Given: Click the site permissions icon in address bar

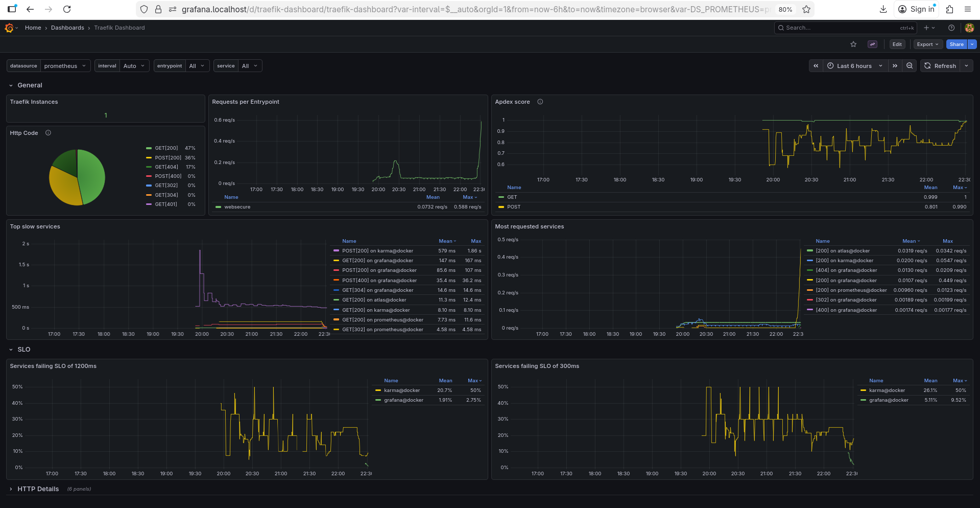Looking at the screenshot, I should pyautogui.click(x=173, y=9).
